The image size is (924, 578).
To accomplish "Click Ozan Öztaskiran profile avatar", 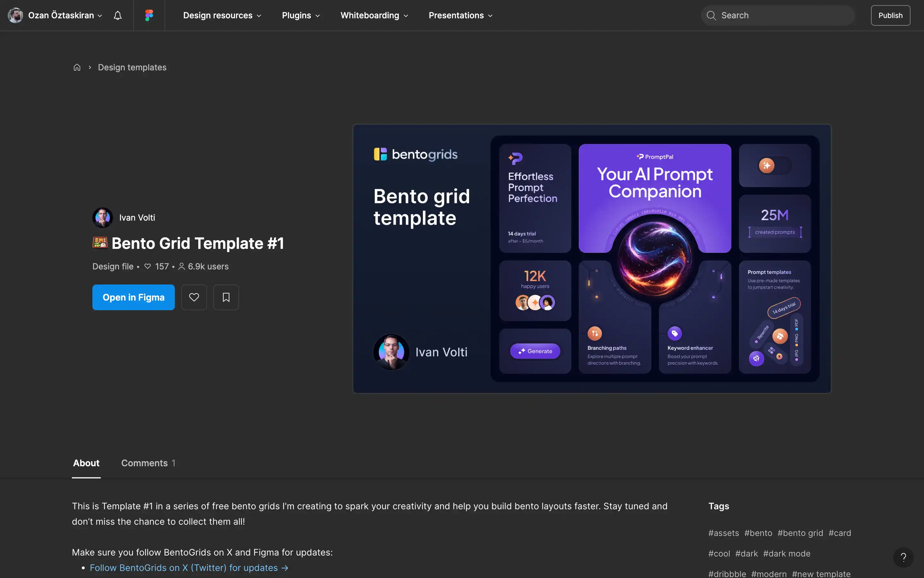I will (x=15, y=15).
